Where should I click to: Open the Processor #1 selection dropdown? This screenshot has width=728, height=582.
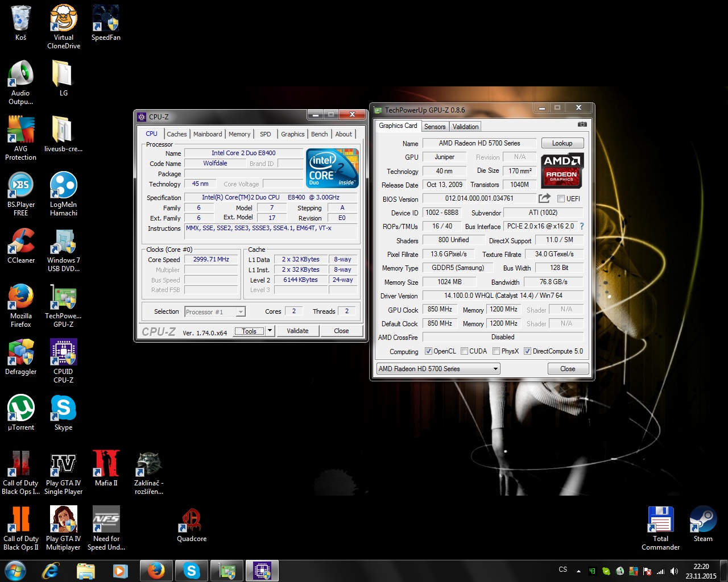241,312
